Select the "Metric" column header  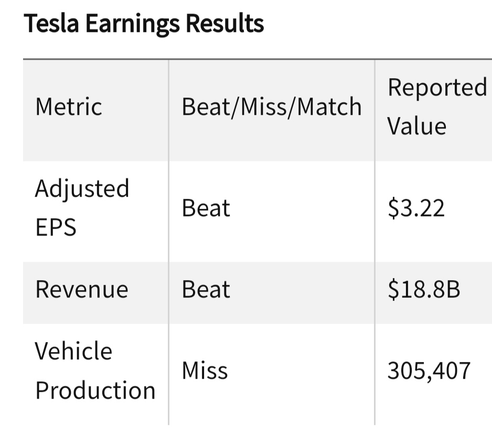point(68,107)
